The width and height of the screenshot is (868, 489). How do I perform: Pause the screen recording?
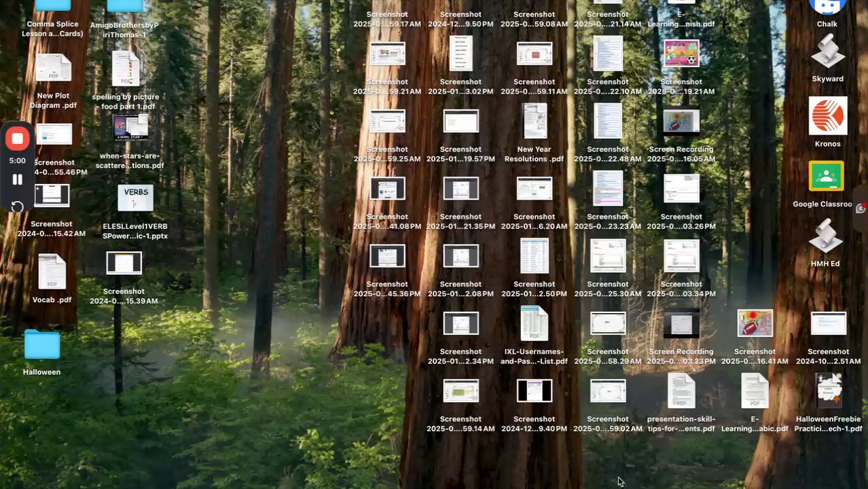[18, 179]
